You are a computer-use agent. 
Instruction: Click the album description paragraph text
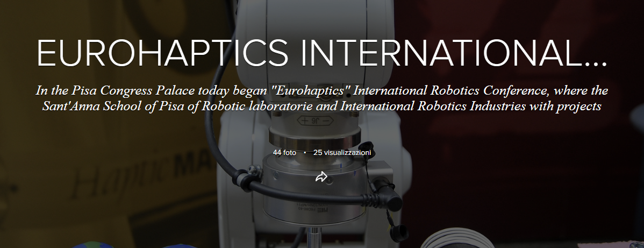tap(321, 98)
